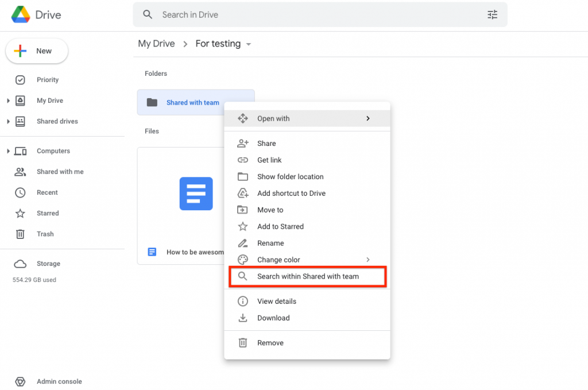The width and height of the screenshot is (588, 390).
Task: Expand the Shared drives tree
Action: (x=8, y=121)
